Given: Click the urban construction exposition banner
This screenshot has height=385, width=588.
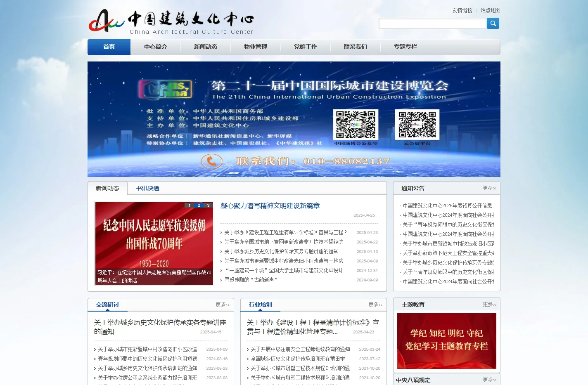Looking at the screenshot, I should [294, 119].
